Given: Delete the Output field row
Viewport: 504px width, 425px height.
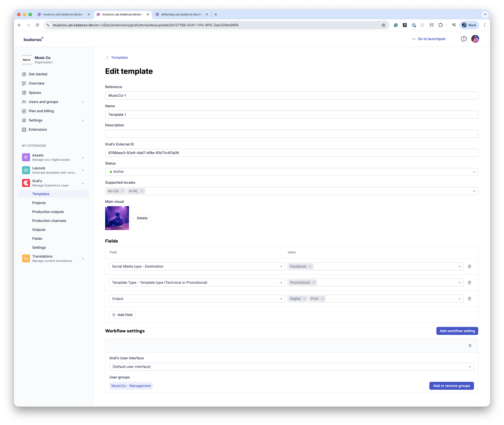Looking at the screenshot, I should point(469,299).
